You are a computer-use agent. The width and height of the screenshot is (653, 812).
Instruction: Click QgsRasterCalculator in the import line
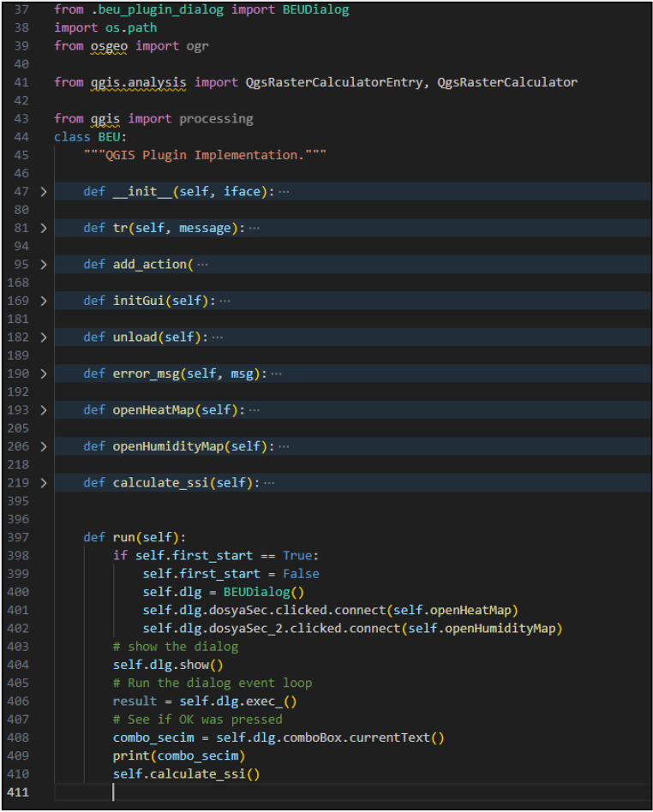506,82
